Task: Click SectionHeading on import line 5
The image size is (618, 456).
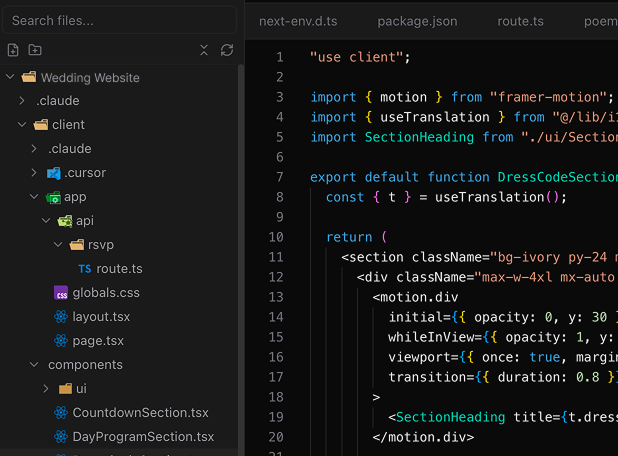Action: [419, 137]
